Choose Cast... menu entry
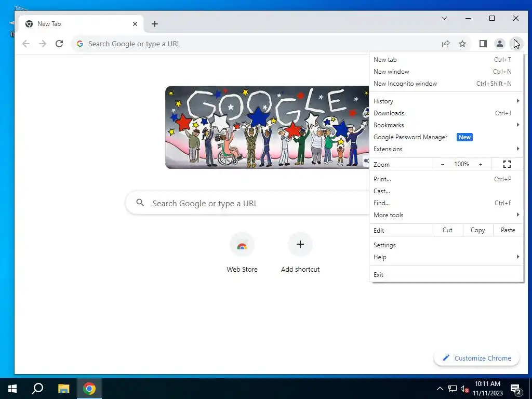 446,191
